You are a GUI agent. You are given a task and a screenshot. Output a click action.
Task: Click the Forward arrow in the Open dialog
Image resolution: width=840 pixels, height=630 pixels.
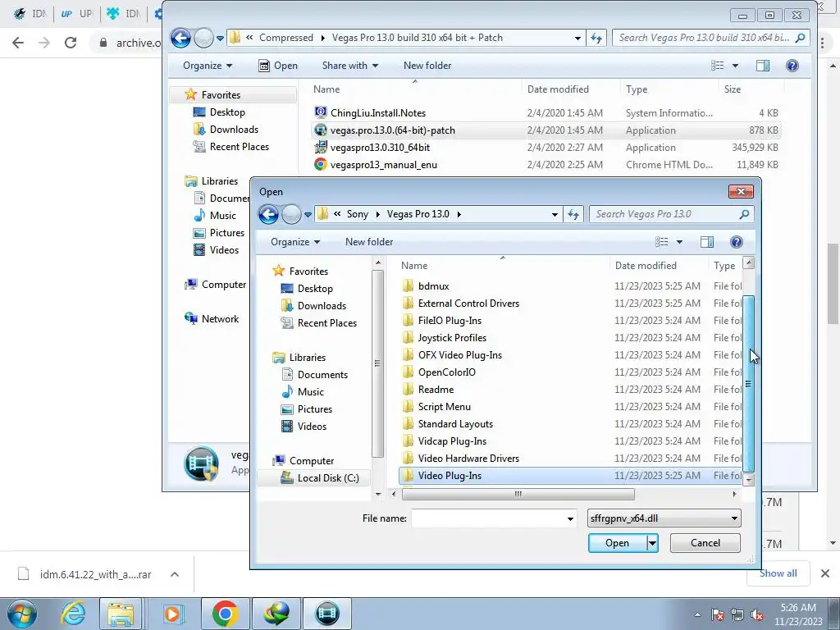coord(291,214)
